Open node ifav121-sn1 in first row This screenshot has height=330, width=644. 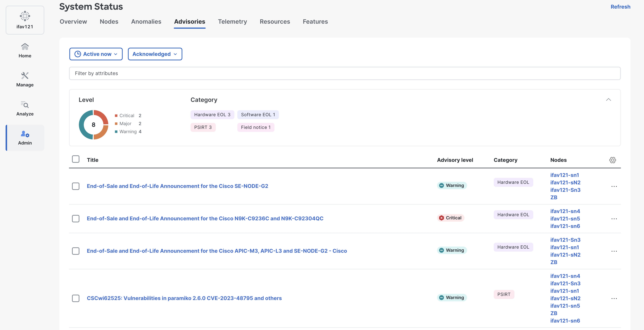pyautogui.click(x=565, y=175)
